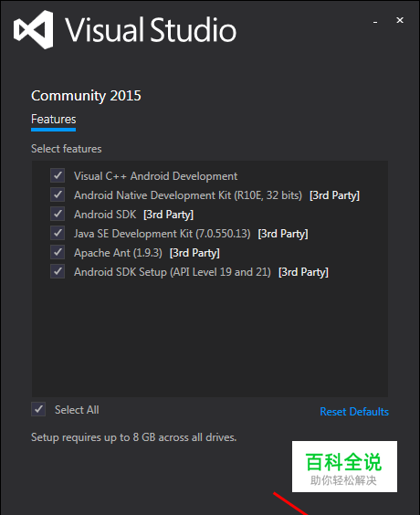Click the Visual Studio logo icon
Viewport: 420px width, 515px height.
coord(34,29)
